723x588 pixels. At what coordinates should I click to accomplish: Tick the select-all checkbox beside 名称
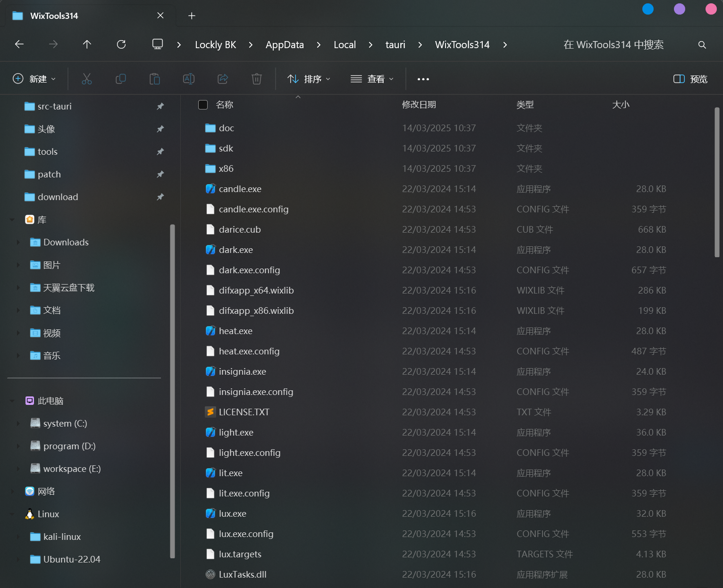point(203,105)
